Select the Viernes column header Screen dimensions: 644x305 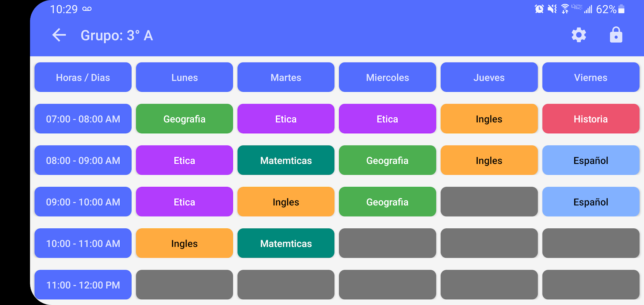tap(590, 77)
